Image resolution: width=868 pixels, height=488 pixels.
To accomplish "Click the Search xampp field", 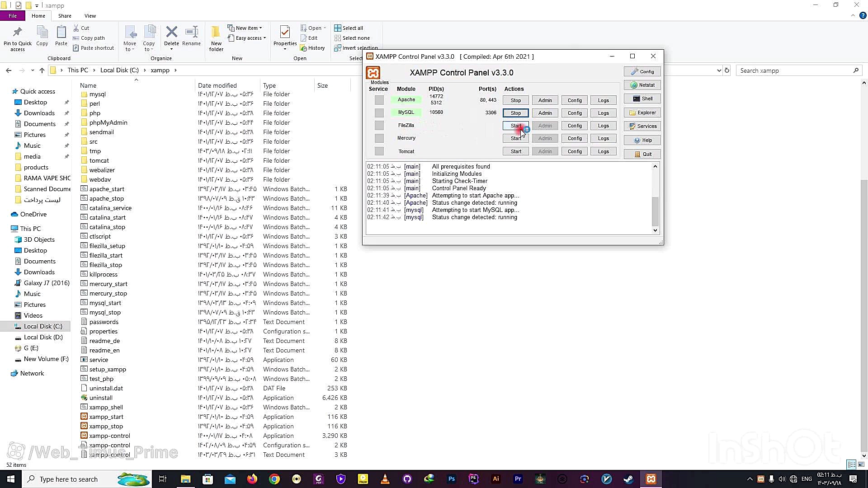I will (798, 70).
